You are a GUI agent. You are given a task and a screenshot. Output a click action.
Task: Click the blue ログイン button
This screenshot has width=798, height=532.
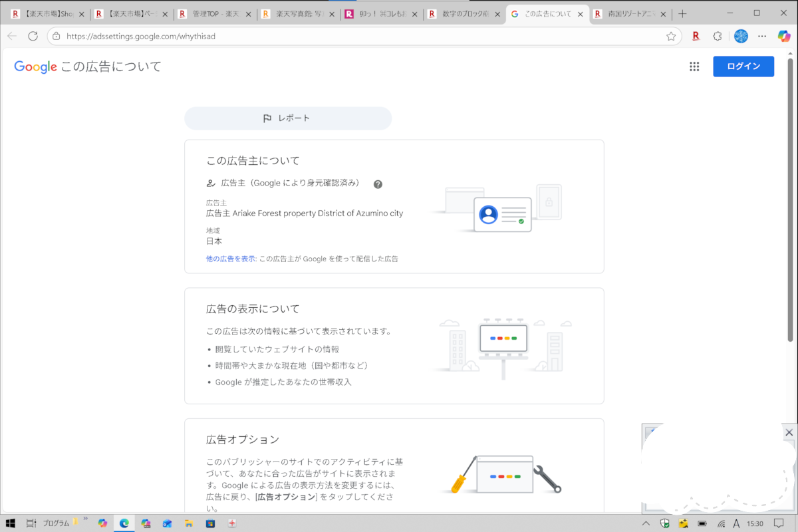click(743, 66)
